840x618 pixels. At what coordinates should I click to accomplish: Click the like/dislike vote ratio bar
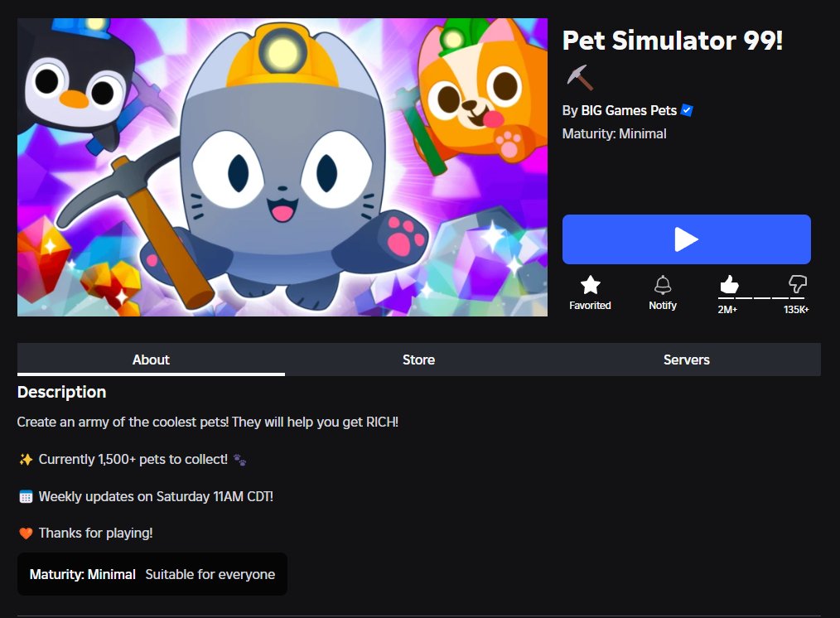pos(761,297)
